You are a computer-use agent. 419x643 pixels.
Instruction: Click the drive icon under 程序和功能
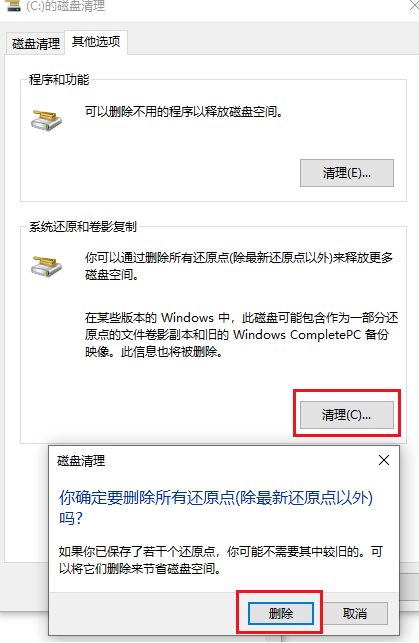point(46,120)
